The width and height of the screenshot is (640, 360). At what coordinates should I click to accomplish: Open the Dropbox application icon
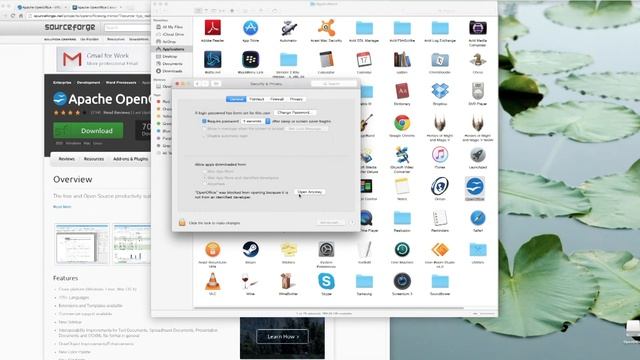(x=440, y=91)
